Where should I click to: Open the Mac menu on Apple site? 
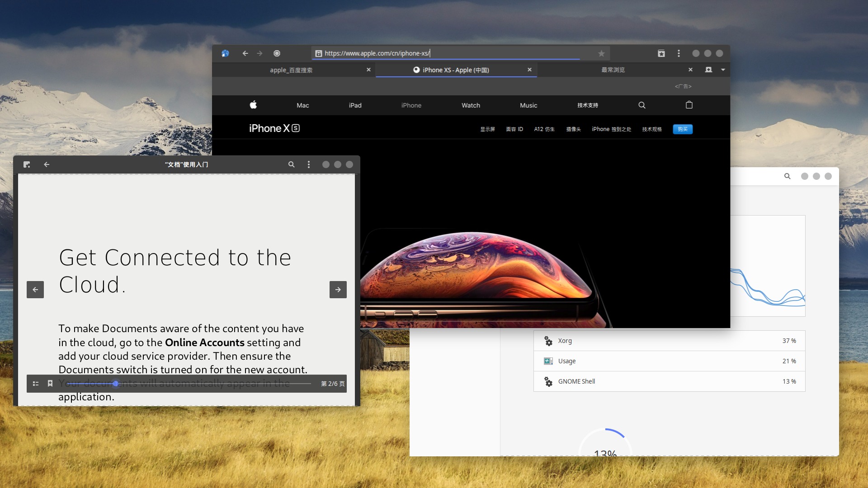[302, 105]
